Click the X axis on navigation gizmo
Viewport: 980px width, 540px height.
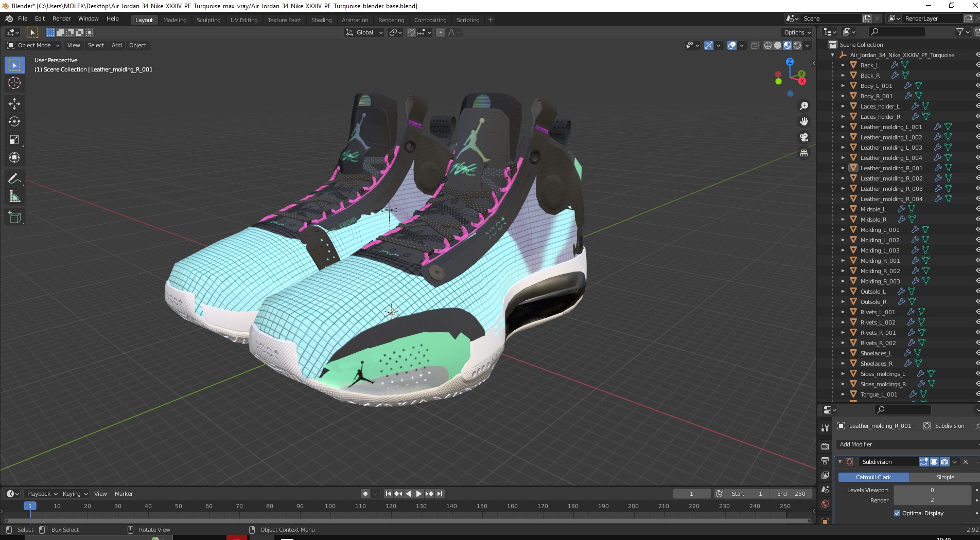pyautogui.click(x=802, y=81)
